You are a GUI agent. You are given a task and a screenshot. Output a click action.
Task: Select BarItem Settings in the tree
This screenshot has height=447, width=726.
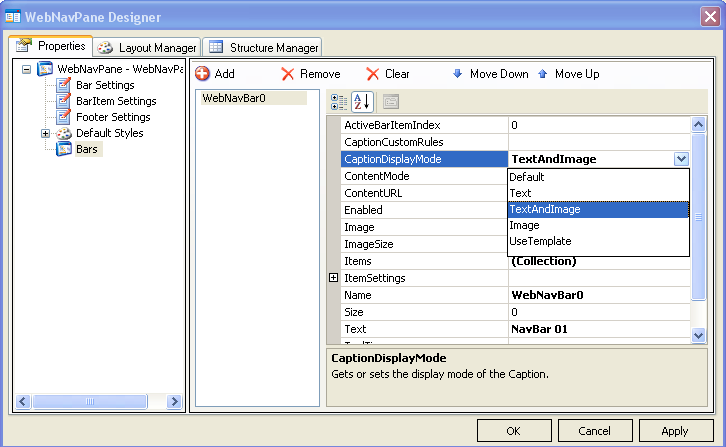click(x=116, y=101)
